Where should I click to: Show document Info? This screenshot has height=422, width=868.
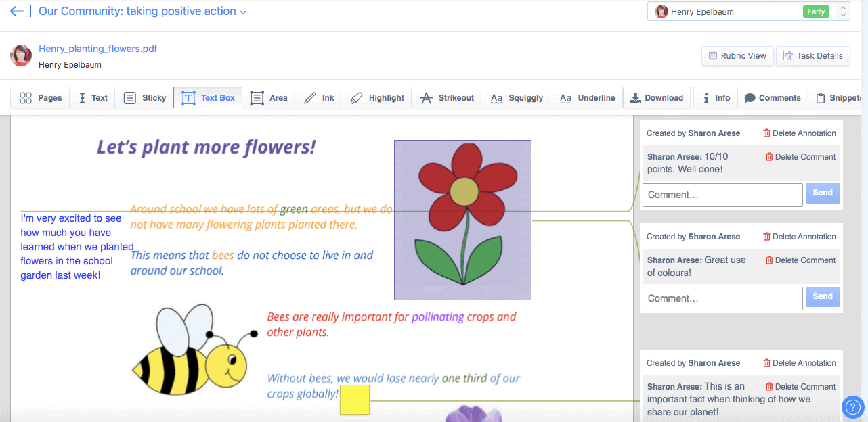(x=716, y=98)
